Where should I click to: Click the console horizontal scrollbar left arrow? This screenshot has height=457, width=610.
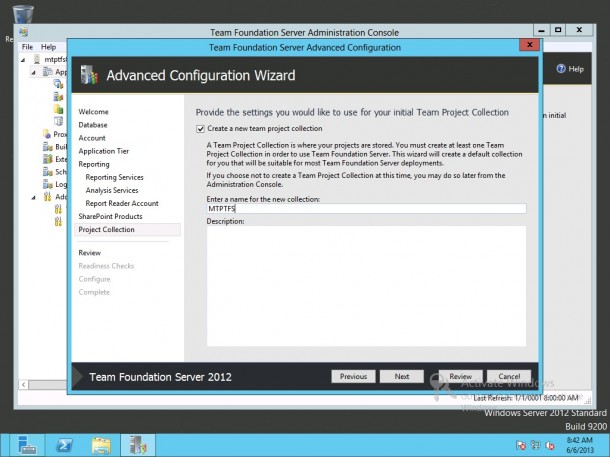tap(24, 385)
